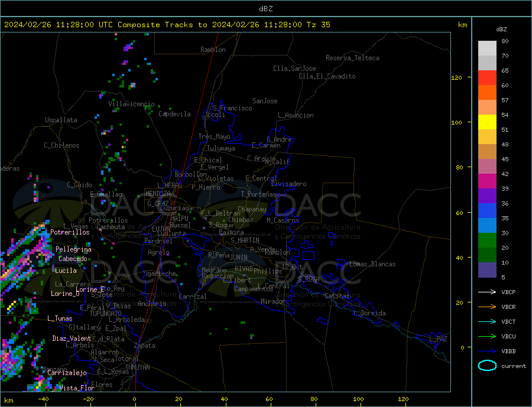The height and width of the screenshot is (407, 532).
Task: Click the 'Vista_Flor' pink label
Action: [x=77, y=388]
